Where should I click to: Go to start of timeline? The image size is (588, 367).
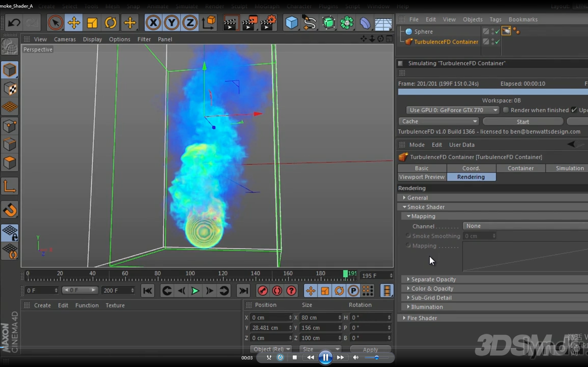click(148, 290)
